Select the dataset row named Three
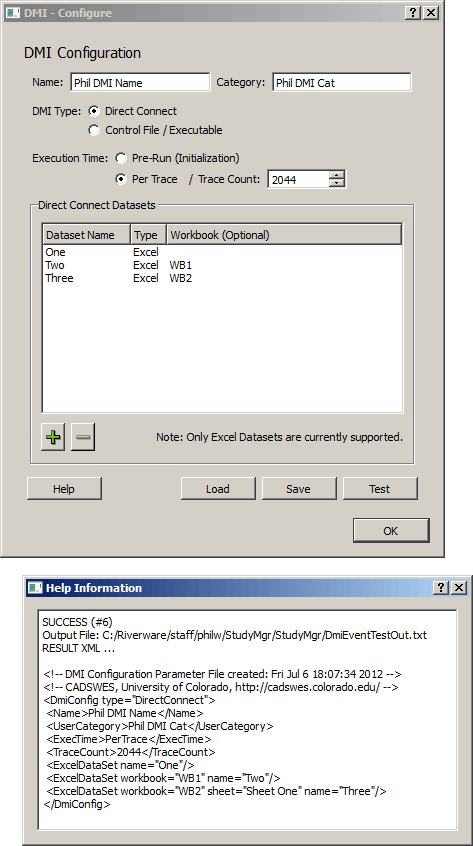 point(222,278)
